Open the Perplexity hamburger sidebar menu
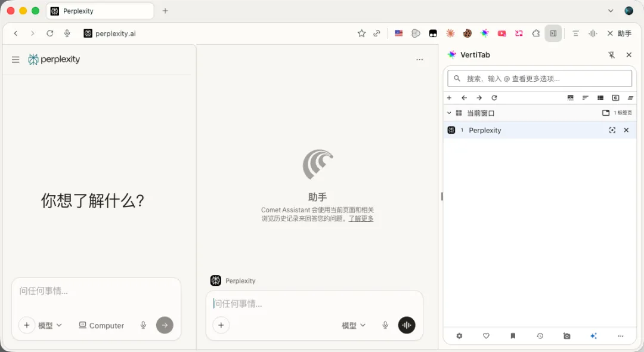 point(16,60)
